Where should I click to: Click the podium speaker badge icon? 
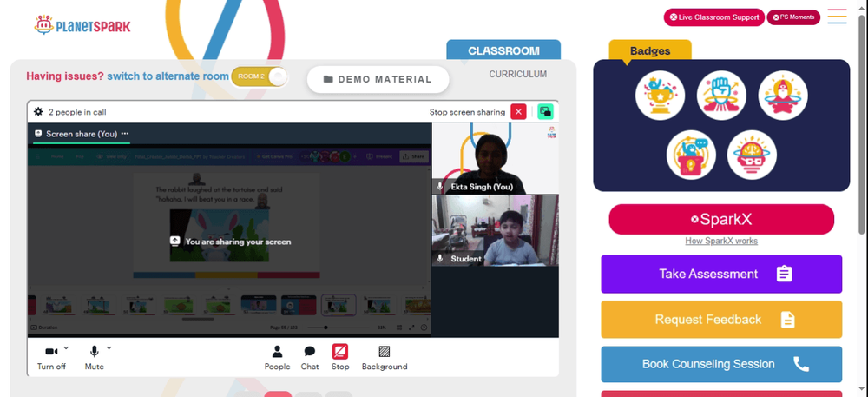tap(691, 155)
